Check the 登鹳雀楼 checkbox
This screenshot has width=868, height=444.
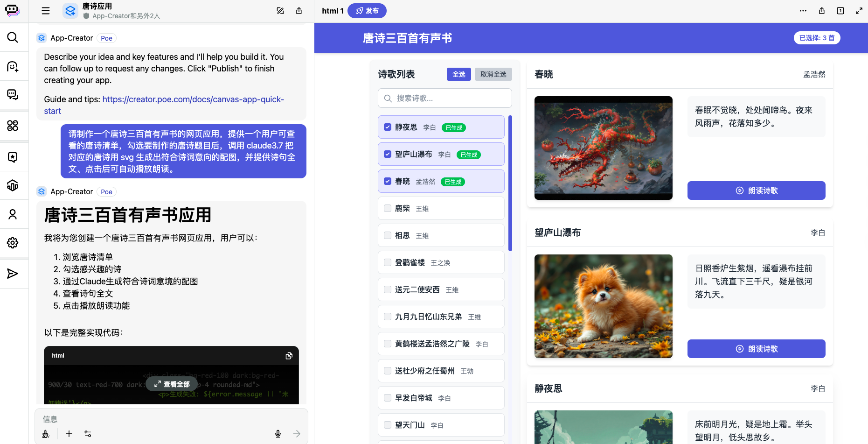[388, 262]
